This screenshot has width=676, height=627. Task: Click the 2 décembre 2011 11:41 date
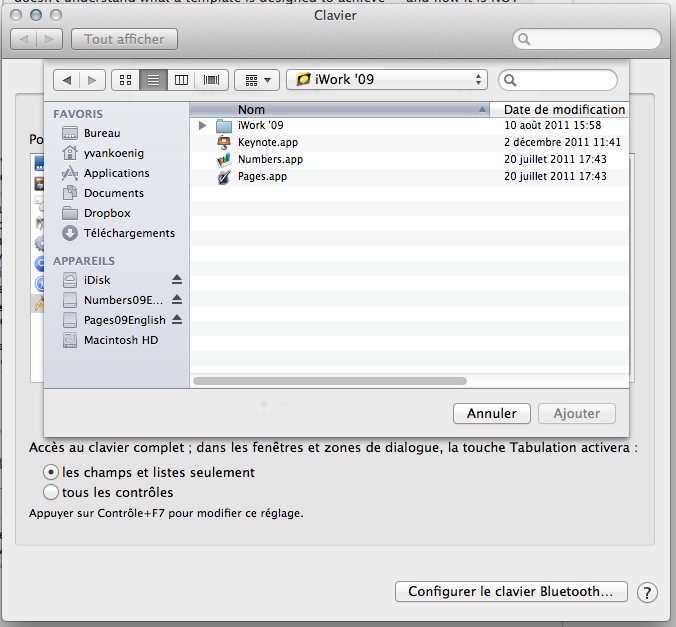pyautogui.click(x=562, y=142)
